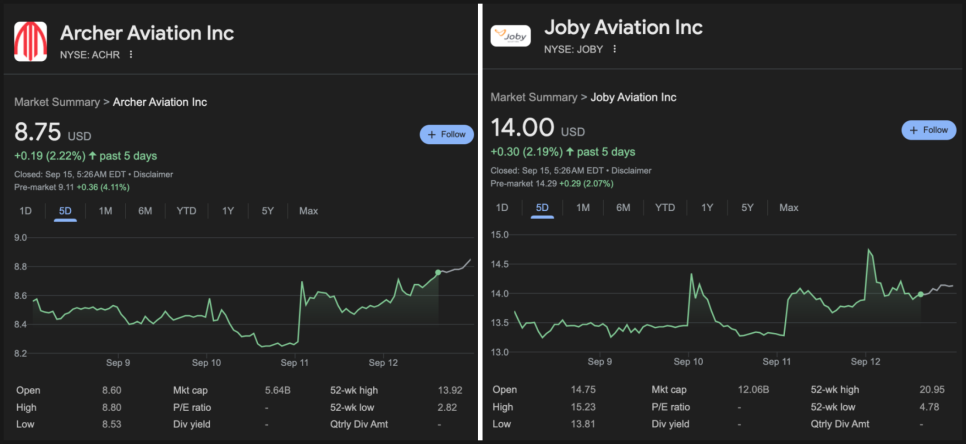Image resolution: width=966 pixels, height=444 pixels.
Task: Open the three-dot menu next to NYSE: JOBY
Action: tap(614, 49)
